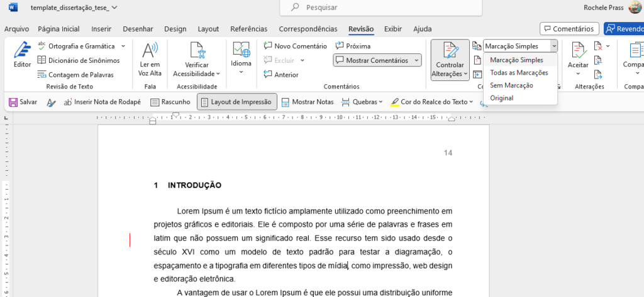Open the Idioma language tool
Screen dimensions: 644x297
[241, 57]
